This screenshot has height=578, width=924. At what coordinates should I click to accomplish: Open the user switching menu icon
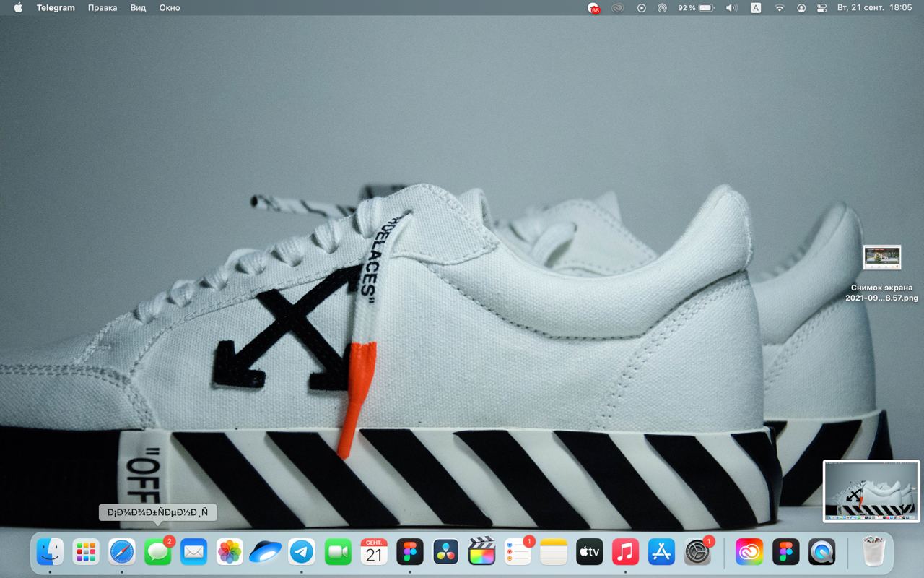[x=801, y=8]
